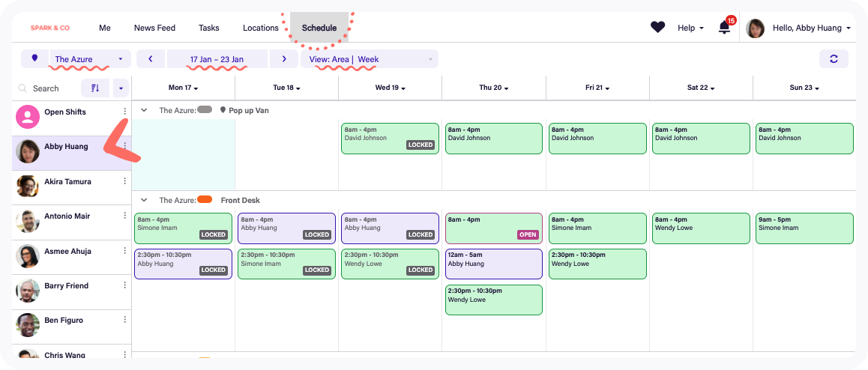Click the search magnifier icon

pyautogui.click(x=22, y=88)
